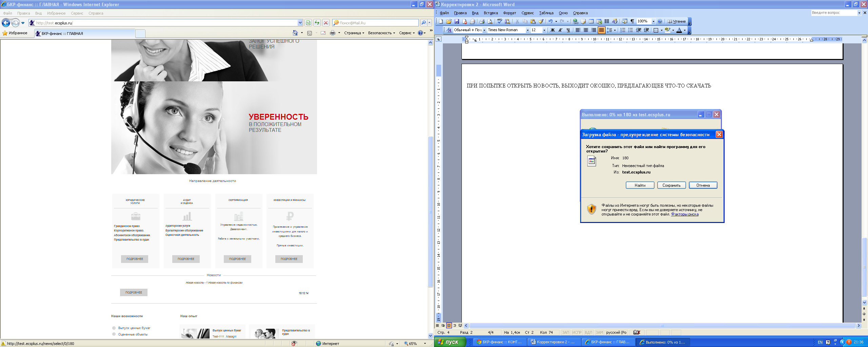This screenshot has width=868, height=347.
Task: Stop page loading with red X
Action: tap(326, 23)
